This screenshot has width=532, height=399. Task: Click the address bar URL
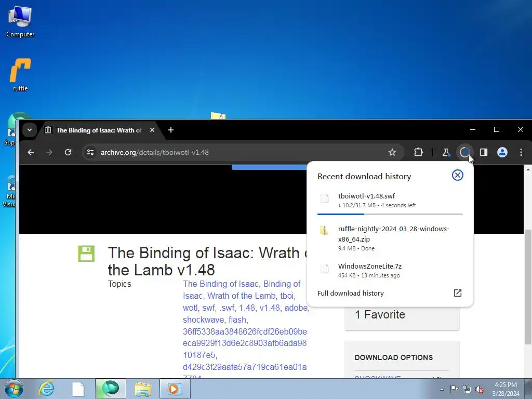pos(155,152)
